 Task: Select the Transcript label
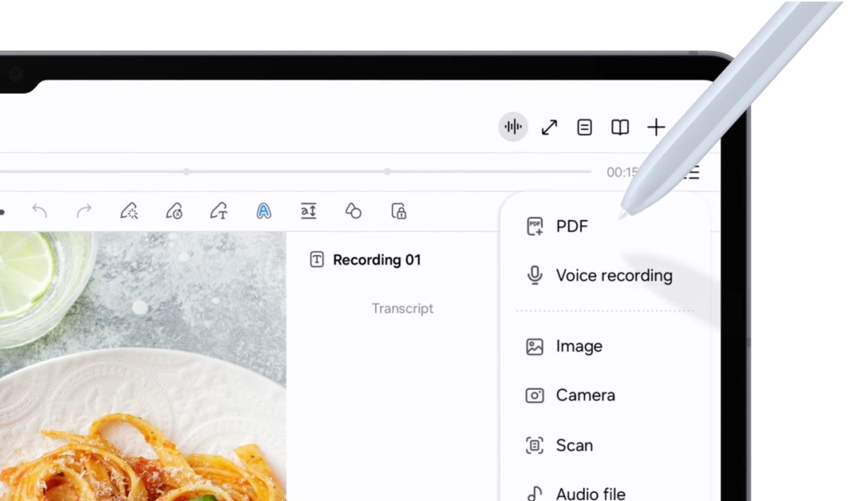coord(403,308)
